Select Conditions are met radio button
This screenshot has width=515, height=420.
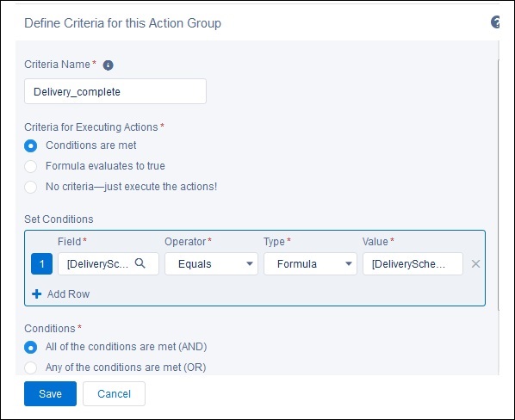pos(30,145)
